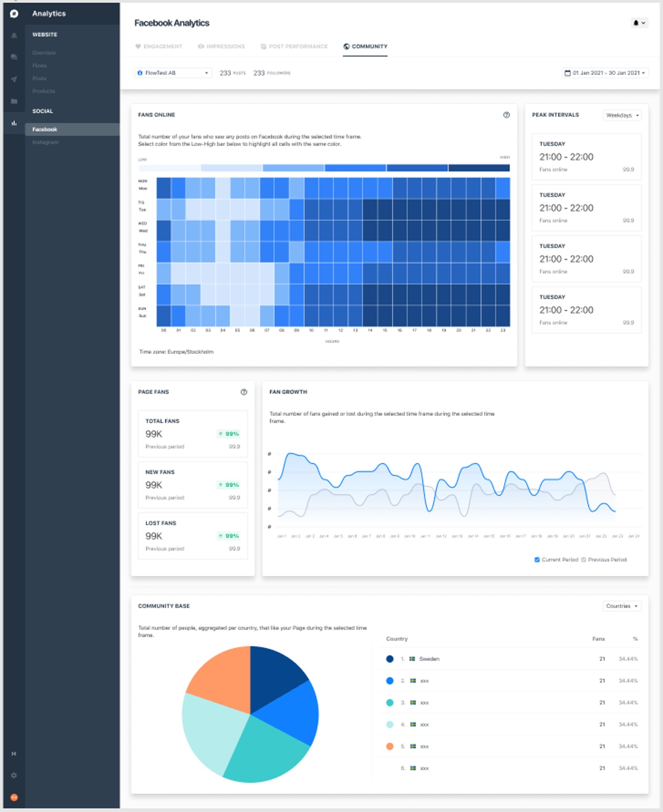The image size is (663, 812).
Task: Collapse the sidebar with the arrow icon
Action: coord(14,753)
